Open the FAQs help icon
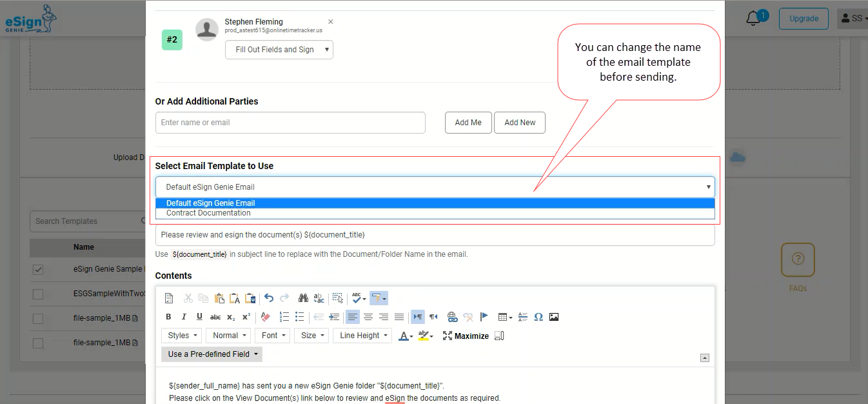 [798, 260]
